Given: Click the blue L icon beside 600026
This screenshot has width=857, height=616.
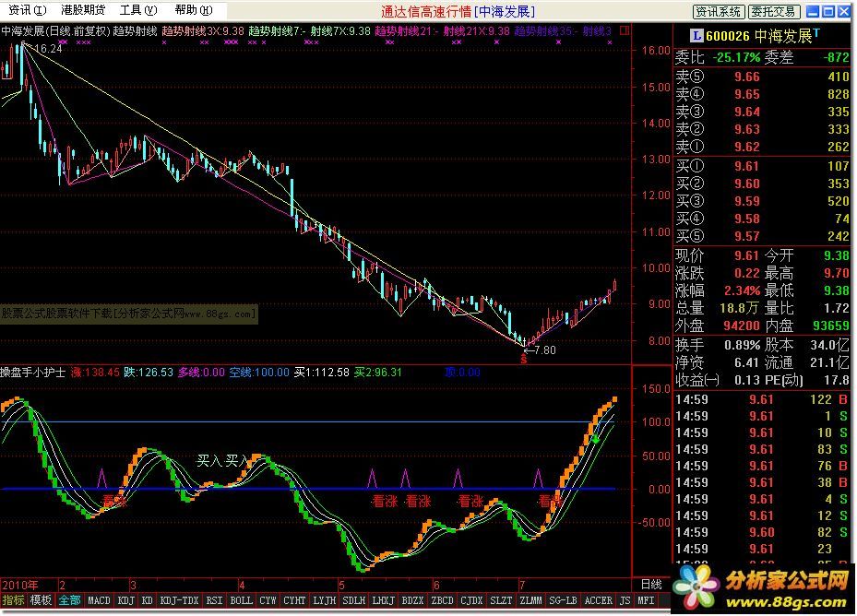Looking at the screenshot, I should [696, 36].
